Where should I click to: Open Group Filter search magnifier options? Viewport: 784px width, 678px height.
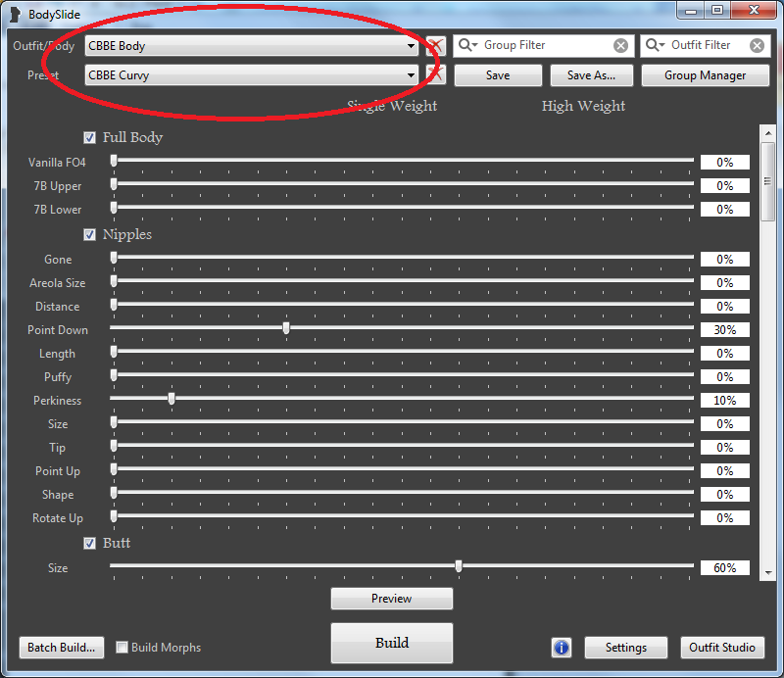click(x=467, y=46)
